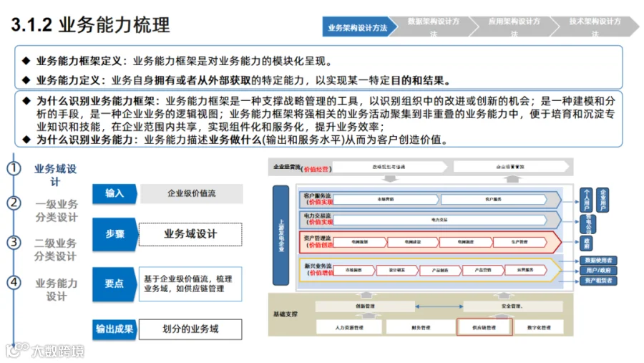This screenshot has width=644, height=363.
Task: Select the 电力交易 chevron box
Action: pos(439,220)
